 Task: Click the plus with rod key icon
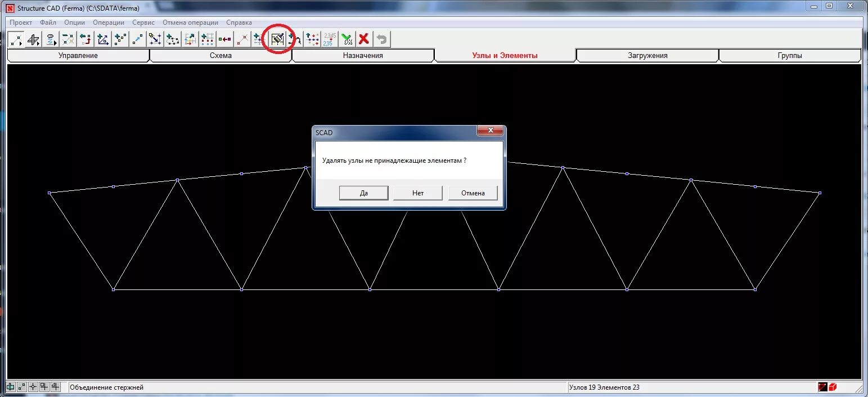pyautogui.click(x=295, y=39)
